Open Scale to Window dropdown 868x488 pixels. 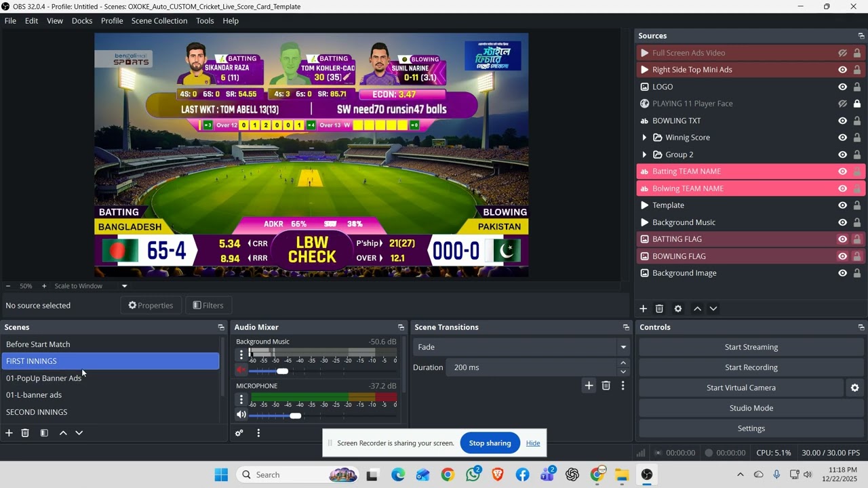91,286
